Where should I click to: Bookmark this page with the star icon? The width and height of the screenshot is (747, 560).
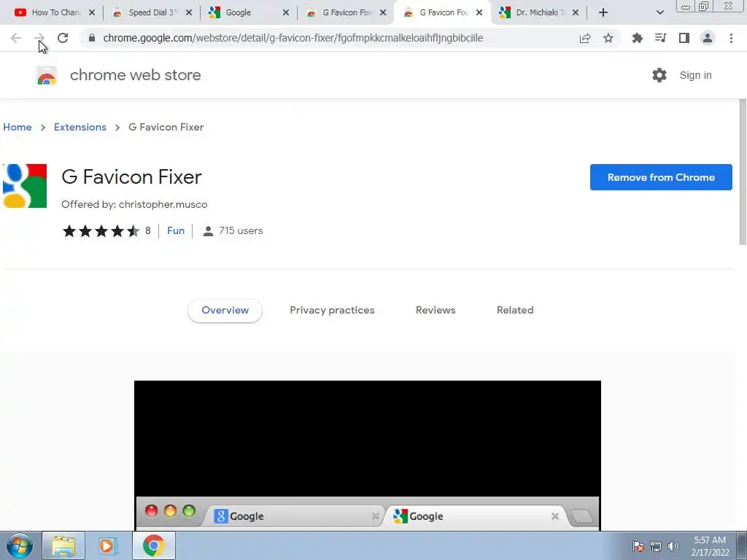point(608,38)
